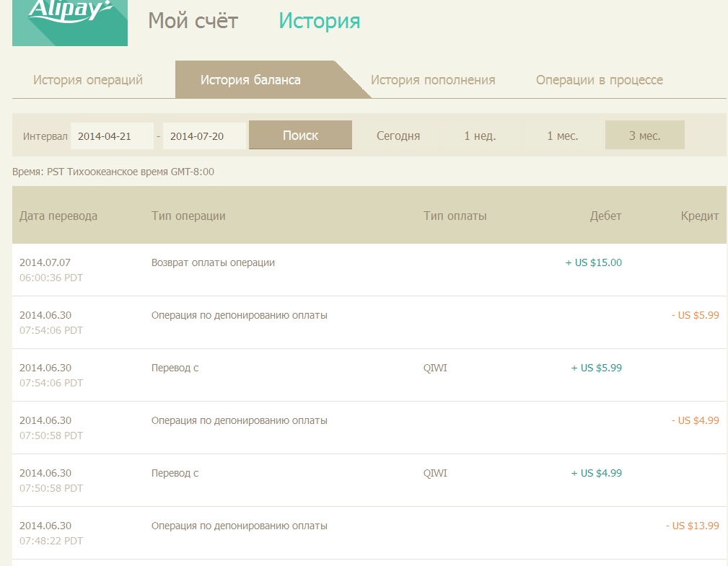Click Перевод с at 07:54:06

pos(175,368)
